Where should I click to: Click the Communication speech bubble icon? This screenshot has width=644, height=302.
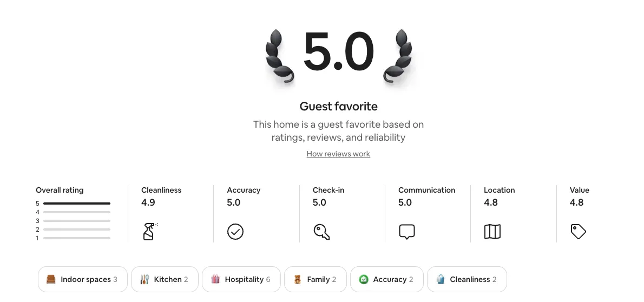(407, 232)
